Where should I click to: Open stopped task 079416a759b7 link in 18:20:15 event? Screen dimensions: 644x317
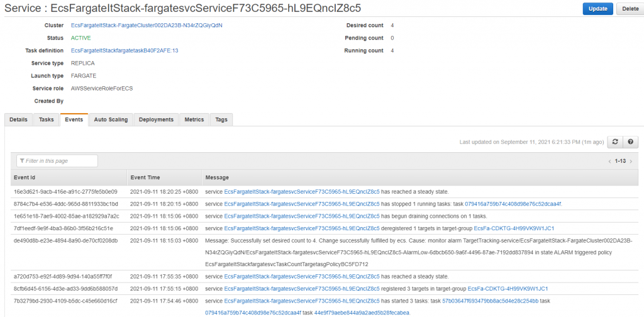513,204
